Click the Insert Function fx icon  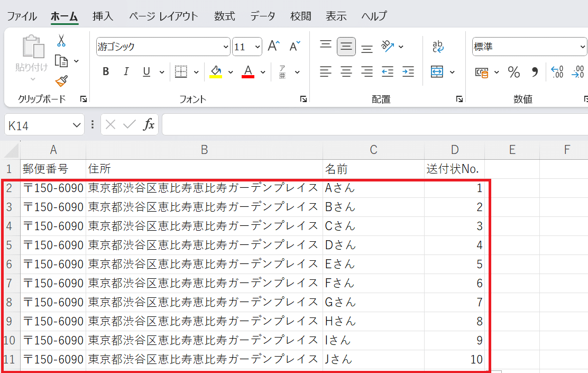(149, 124)
